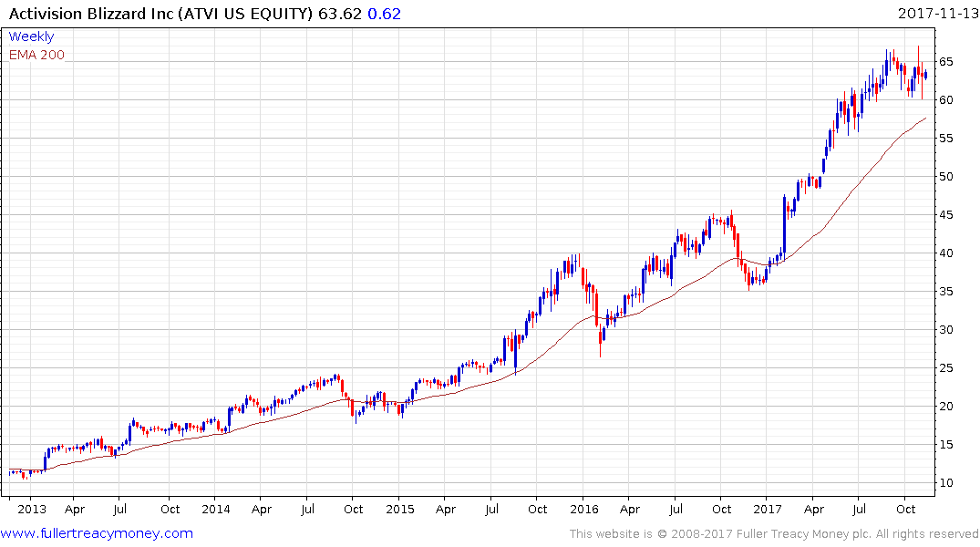The width and height of the screenshot is (980, 547).
Task: Click the Jul label after 2013
Action: coord(120,509)
